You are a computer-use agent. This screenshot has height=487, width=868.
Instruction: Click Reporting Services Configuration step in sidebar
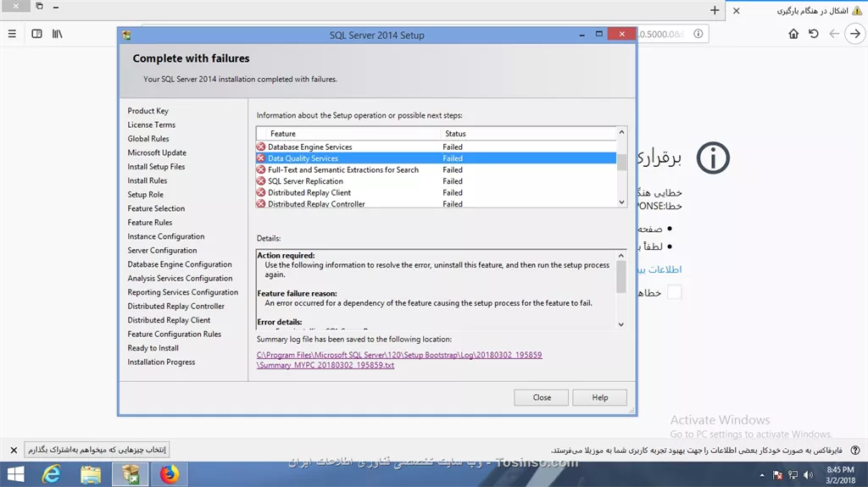183,292
